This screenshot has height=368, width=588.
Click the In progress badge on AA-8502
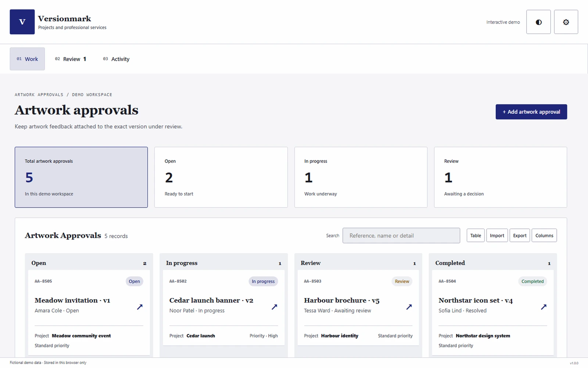[263, 282]
